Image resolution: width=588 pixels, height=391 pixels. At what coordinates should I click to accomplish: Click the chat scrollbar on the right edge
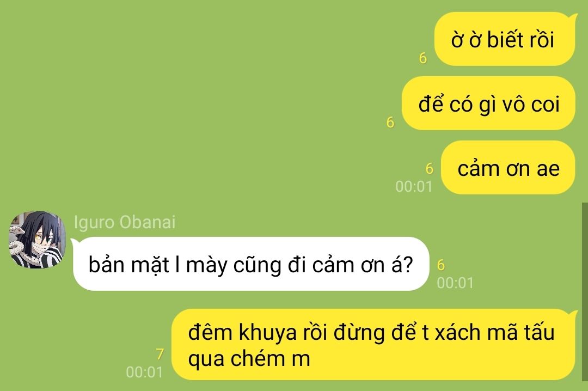pos(585,291)
